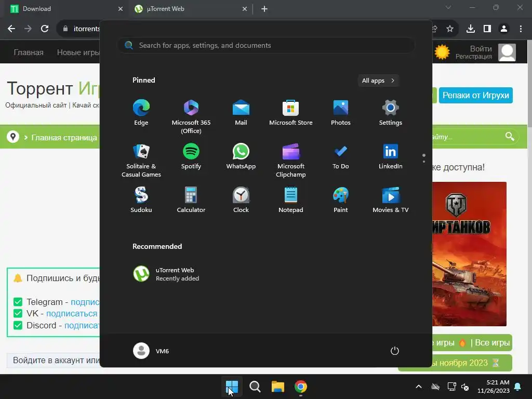Open WhatsApp
This screenshot has width=532, height=399.
241,156
